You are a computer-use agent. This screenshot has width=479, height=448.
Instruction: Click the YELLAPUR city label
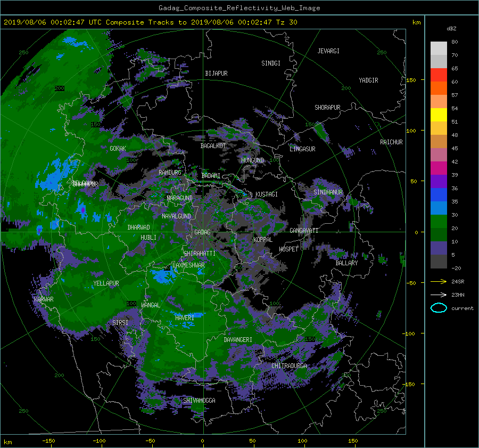coord(106,283)
